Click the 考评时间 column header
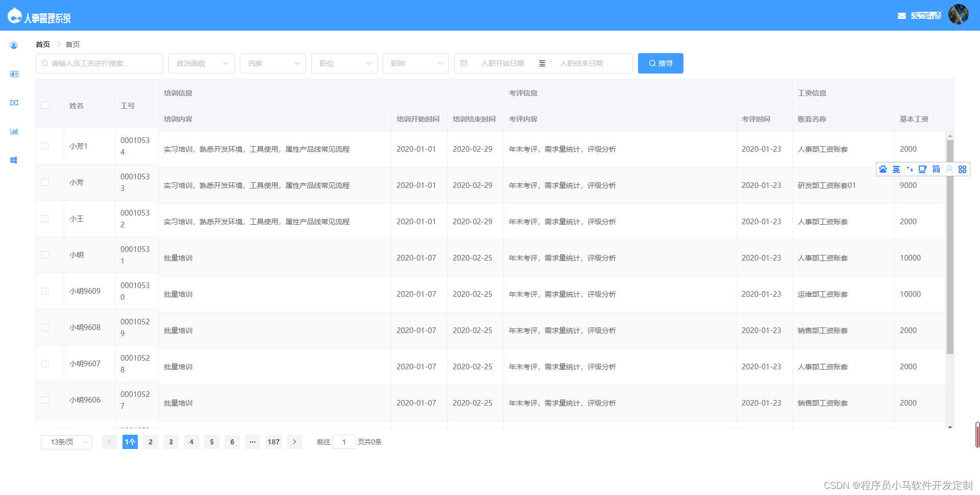Screen dimensions: 980x495 tap(756, 119)
